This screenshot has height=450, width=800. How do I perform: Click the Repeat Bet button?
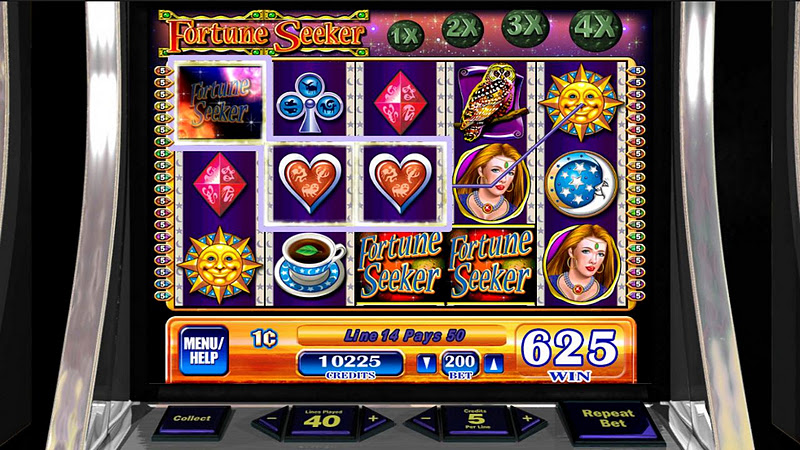pos(611,421)
